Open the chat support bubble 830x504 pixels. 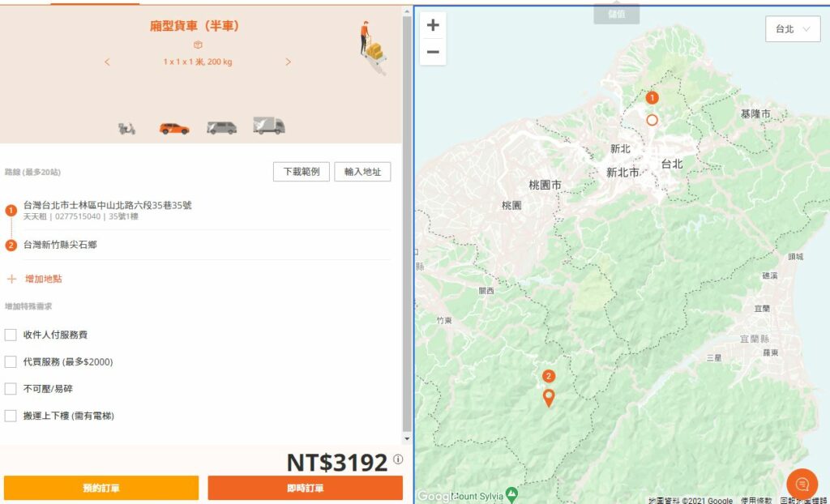point(802,484)
